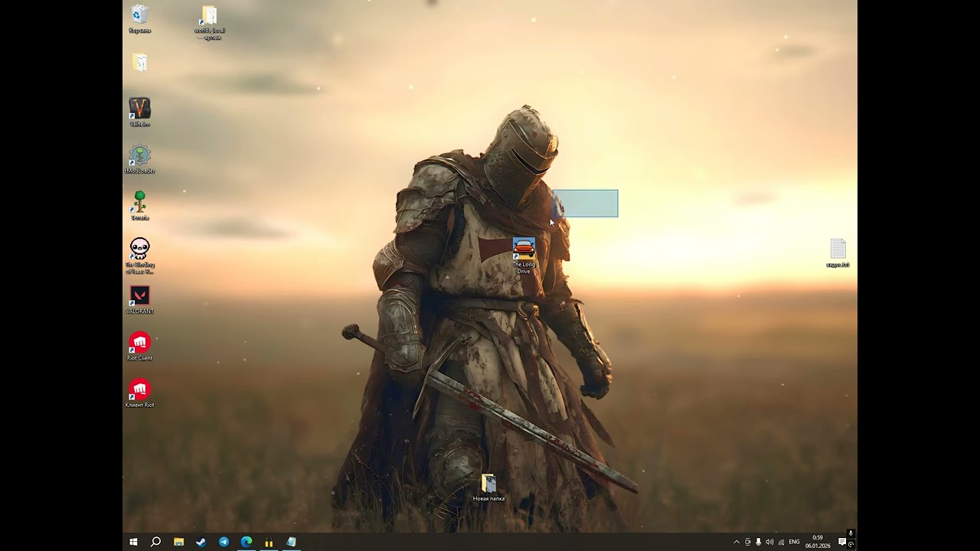Viewport: 980px width, 551px height.
Task: Open the light-blue notepad taskbar app
Action: (x=291, y=542)
